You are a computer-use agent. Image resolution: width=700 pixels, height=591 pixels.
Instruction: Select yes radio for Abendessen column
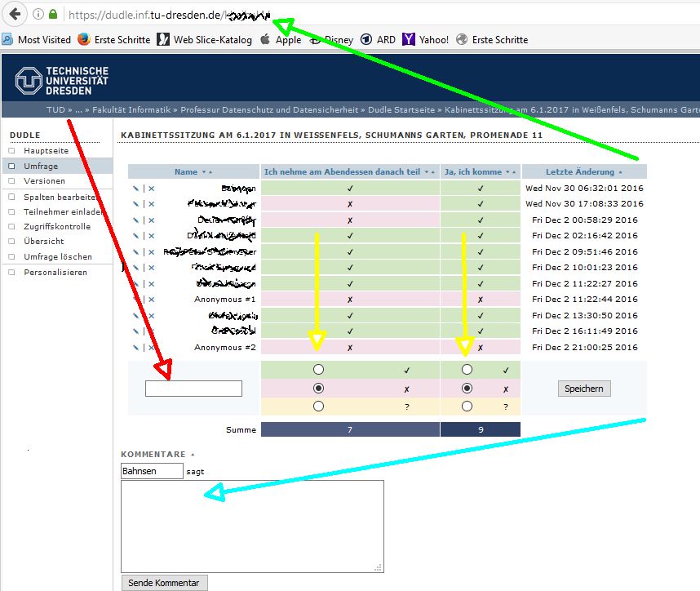point(318,370)
